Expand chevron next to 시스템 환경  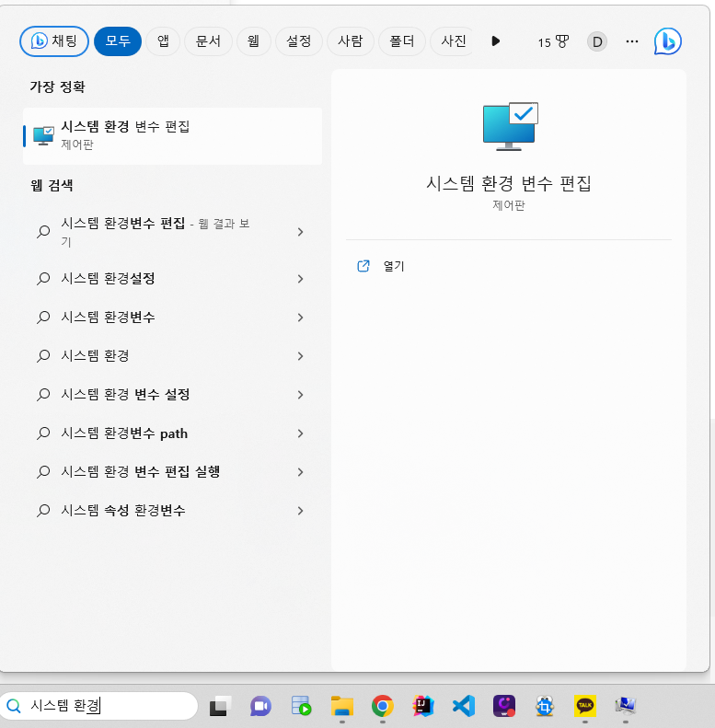pos(300,355)
